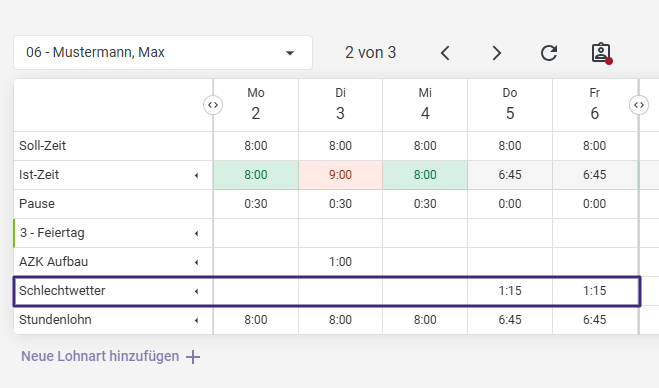This screenshot has width=659, height=388.
Task: Go to previous employee with left chevron
Action: [x=445, y=53]
